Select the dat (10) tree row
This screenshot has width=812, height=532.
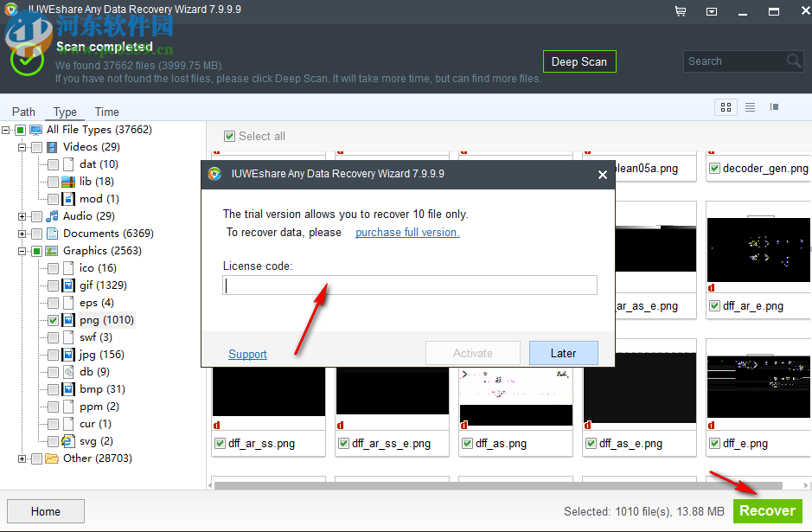99,164
